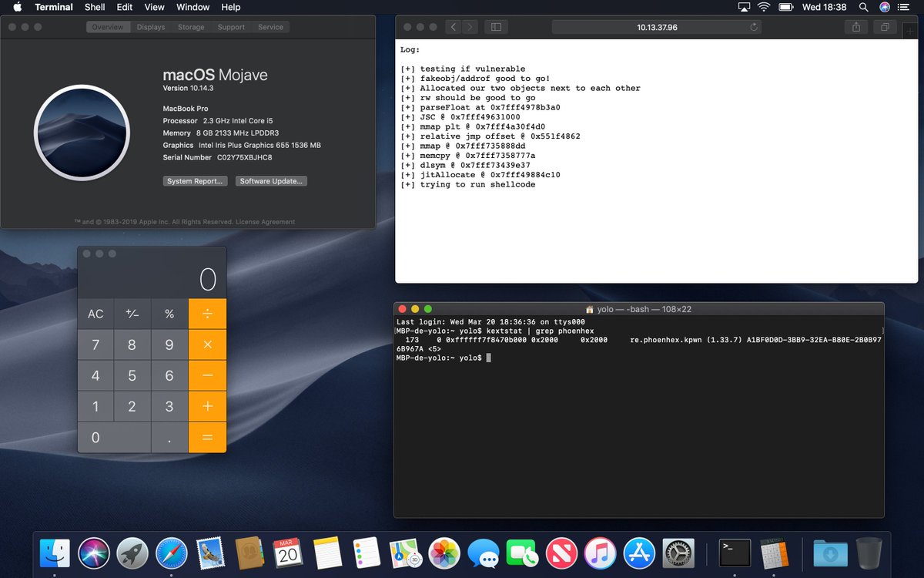The image size is (924, 578).
Task: Open App Store icon in Dock
Action: click(639, 553)
